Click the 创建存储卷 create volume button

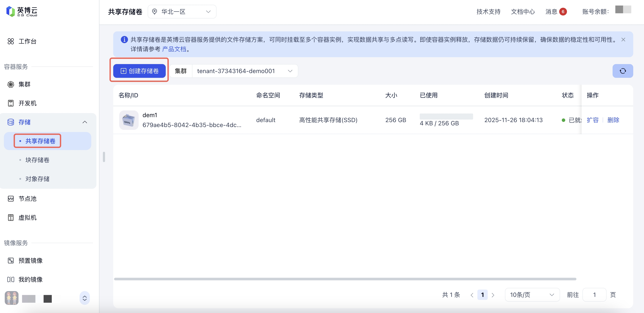[x=139, y=71]
